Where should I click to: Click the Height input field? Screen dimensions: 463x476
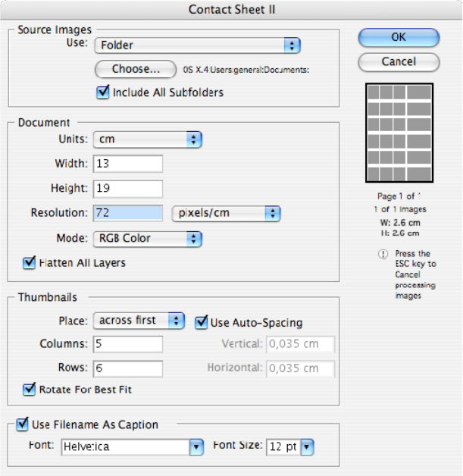click(128, 188)
